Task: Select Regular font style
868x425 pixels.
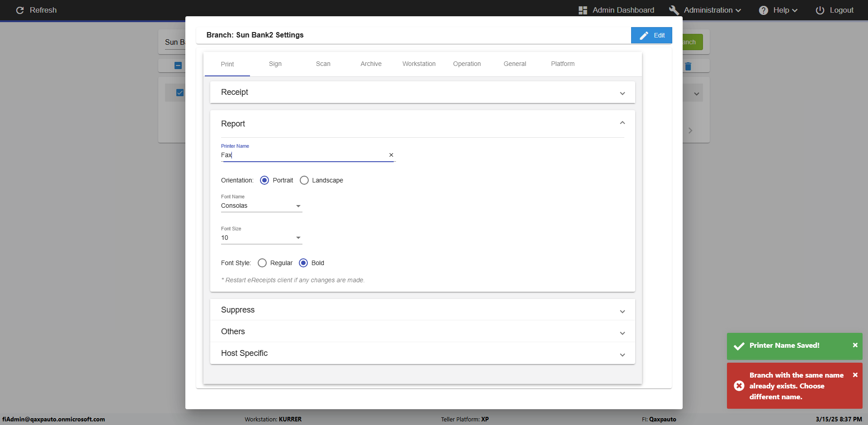Action: point(262,263)
